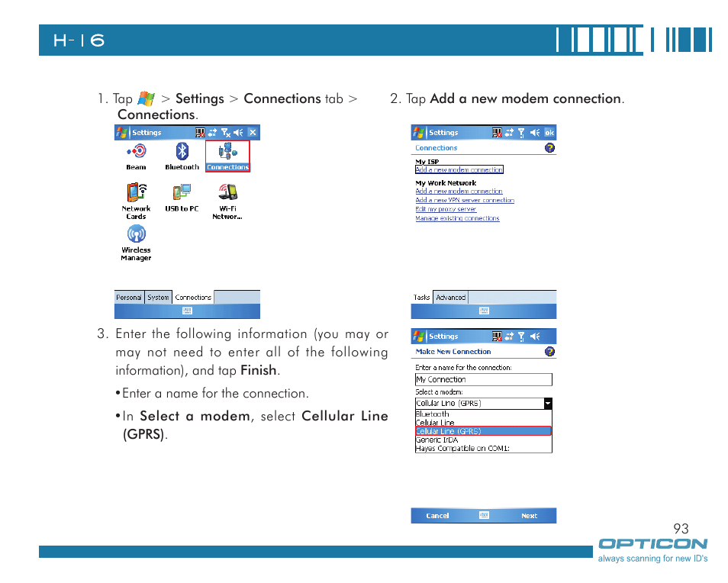
Task: Choose highlighted Cellular Line (GPRS) option
Action: tap(483, 431)
